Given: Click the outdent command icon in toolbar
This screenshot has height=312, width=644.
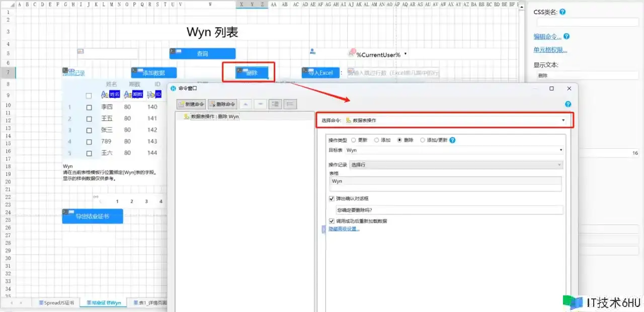Looking at the screenshot, I should click(x=290, y=104).
